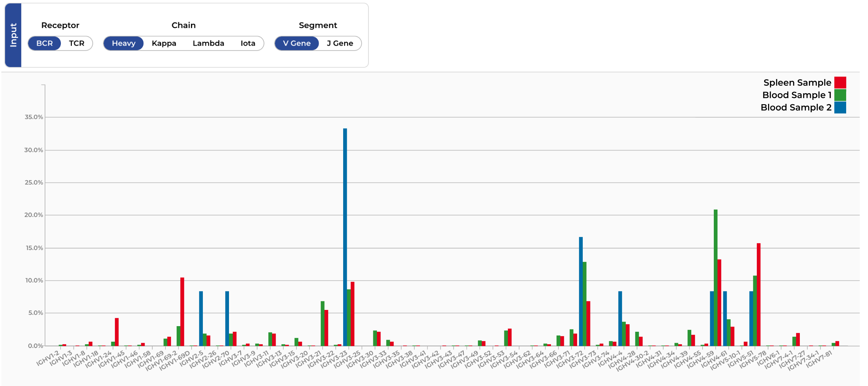The image size is (868, 386).
Task: Click the green IGHV5-51 bar
Action: point(755,311)
